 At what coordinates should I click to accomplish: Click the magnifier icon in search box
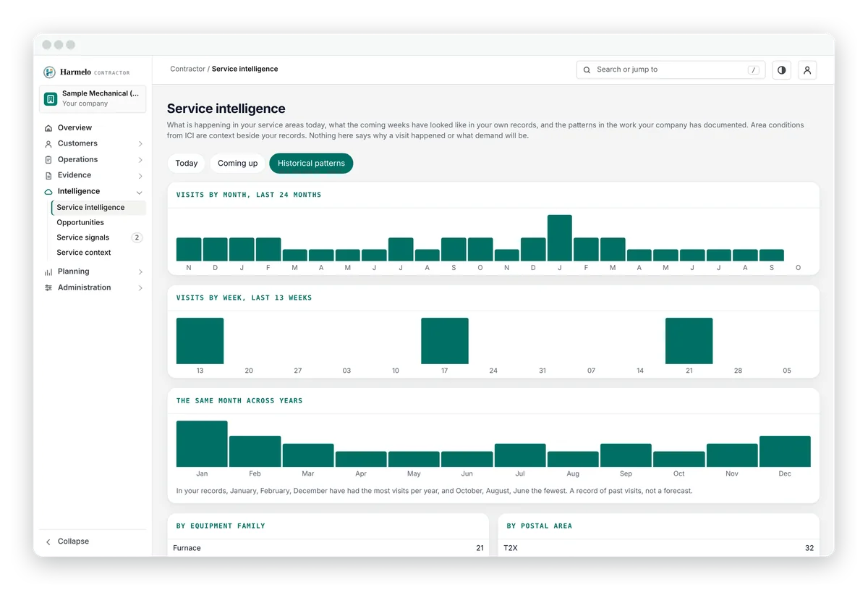point(587,70)
